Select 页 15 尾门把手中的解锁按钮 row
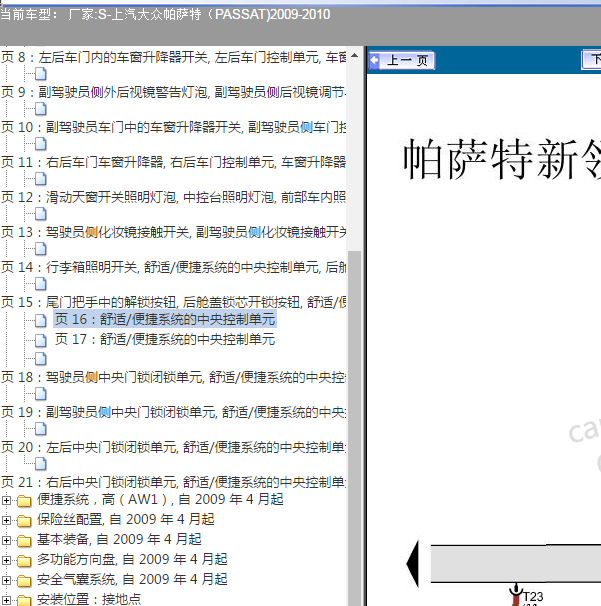The height and width of the screenshot is (606, 601). pos(173,302)
